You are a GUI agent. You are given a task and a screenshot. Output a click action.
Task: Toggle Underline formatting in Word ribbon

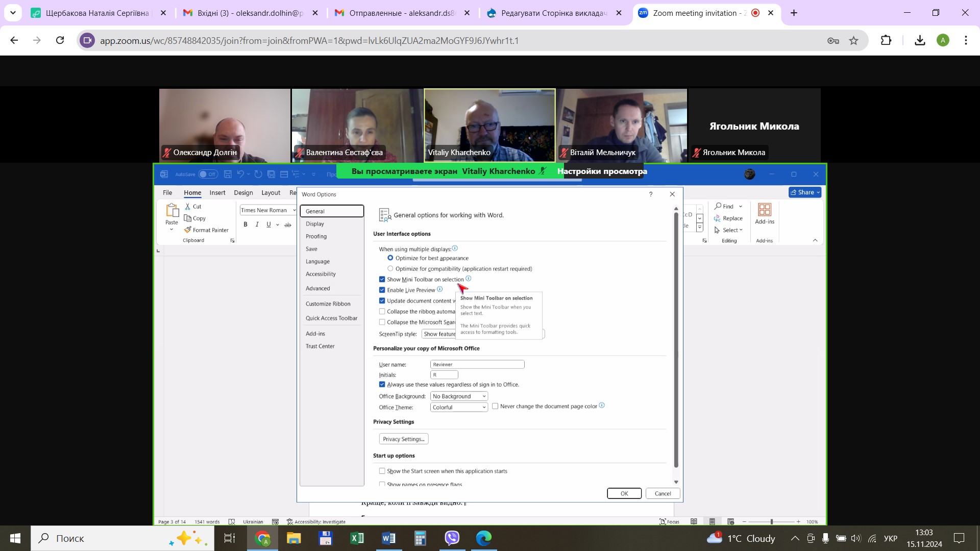pyautogui.click(x=268, y=224)
